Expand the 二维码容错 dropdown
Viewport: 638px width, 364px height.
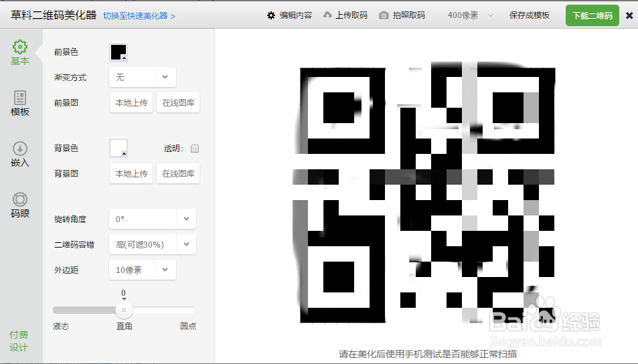[x=153, y=244]
